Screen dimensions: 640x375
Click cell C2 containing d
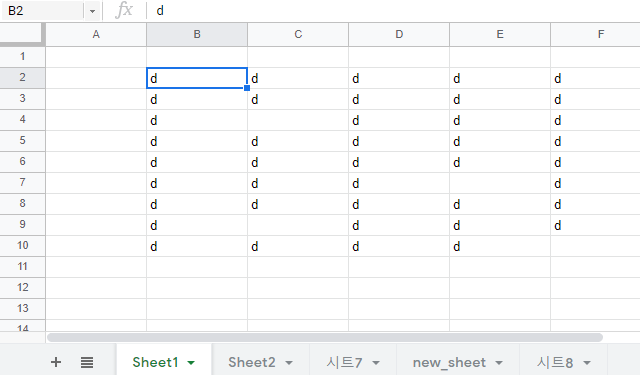pos(298,78)
